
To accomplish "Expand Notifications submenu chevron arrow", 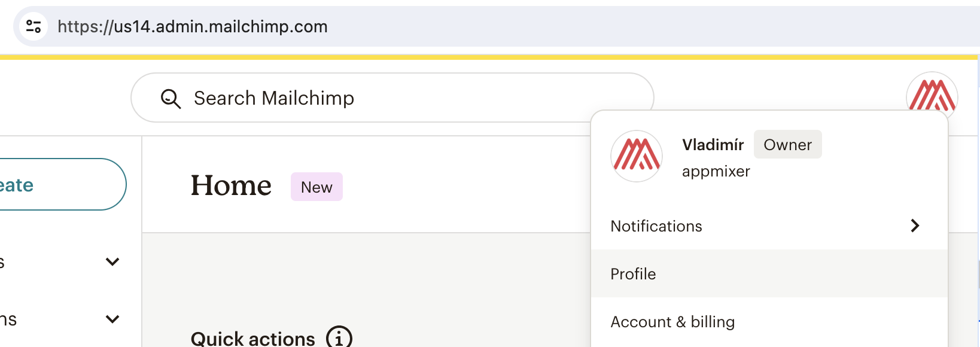I will [x=914, y=226].
